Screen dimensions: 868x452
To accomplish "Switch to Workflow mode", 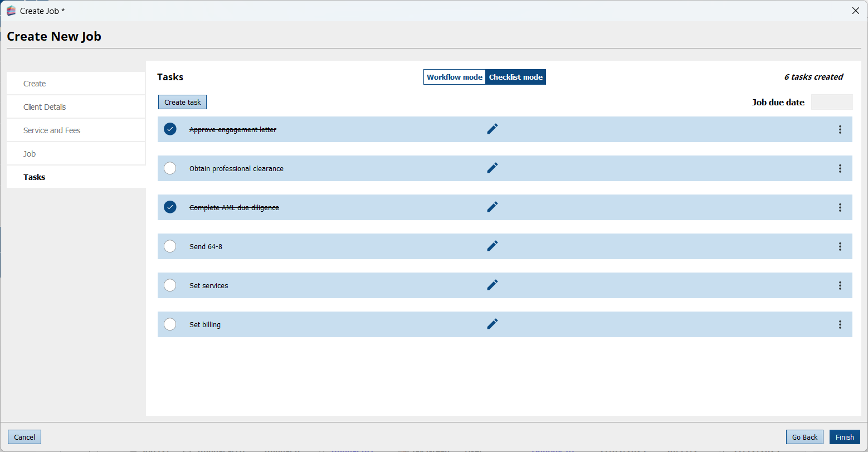I will 455,77.
